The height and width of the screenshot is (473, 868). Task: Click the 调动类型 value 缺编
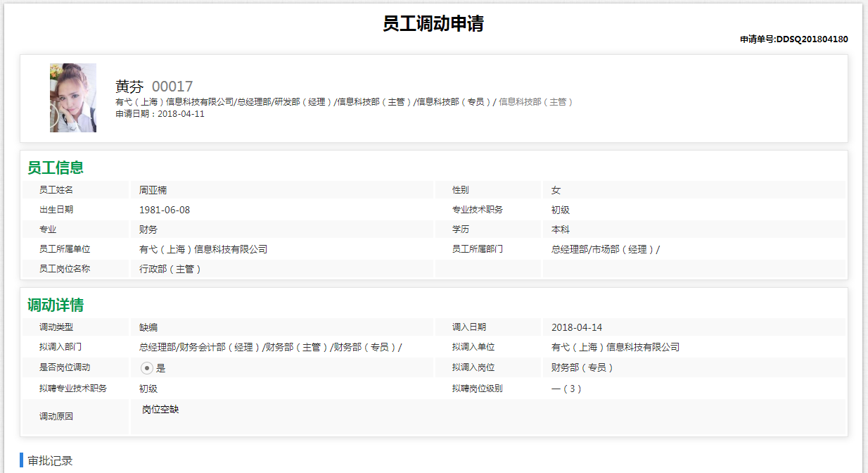point(148,327)
